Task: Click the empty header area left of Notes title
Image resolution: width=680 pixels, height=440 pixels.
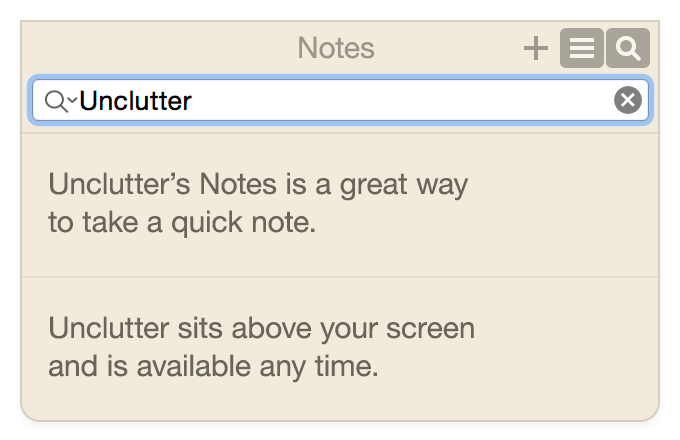Action: point(158,48)
